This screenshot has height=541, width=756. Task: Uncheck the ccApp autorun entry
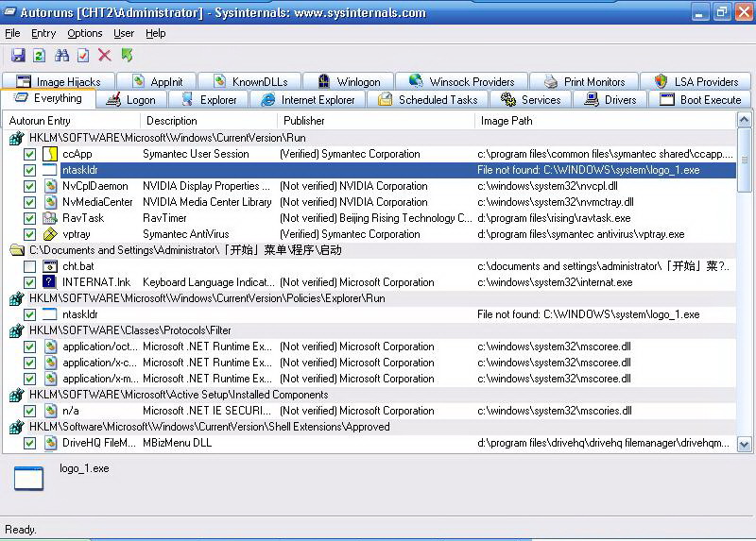(x=30, y=155)
